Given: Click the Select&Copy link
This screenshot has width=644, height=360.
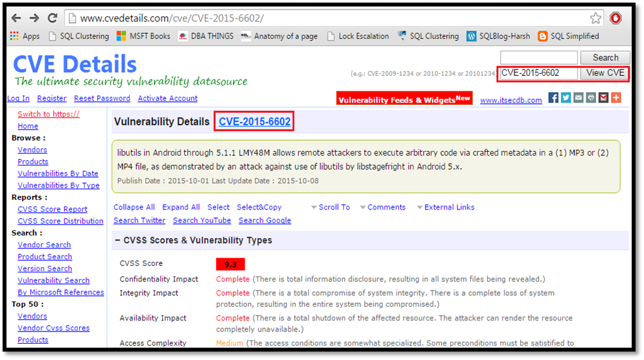Looking at the screenshot, I should [259, 207].
